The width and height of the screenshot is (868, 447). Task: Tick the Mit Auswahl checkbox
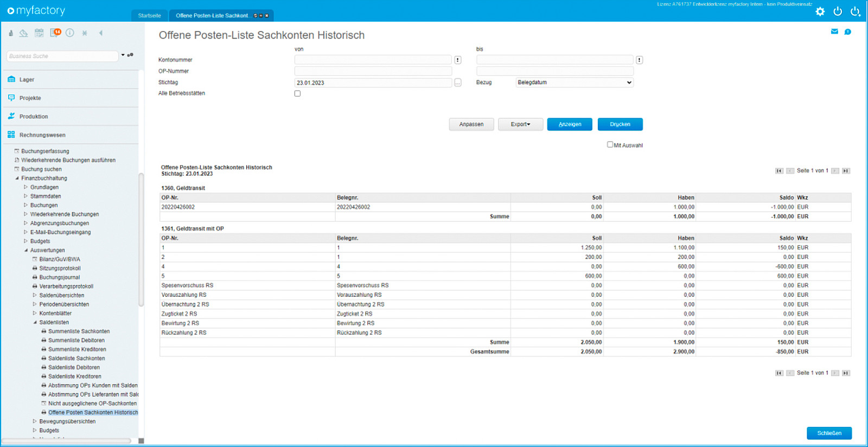click(x=610, y=144)
